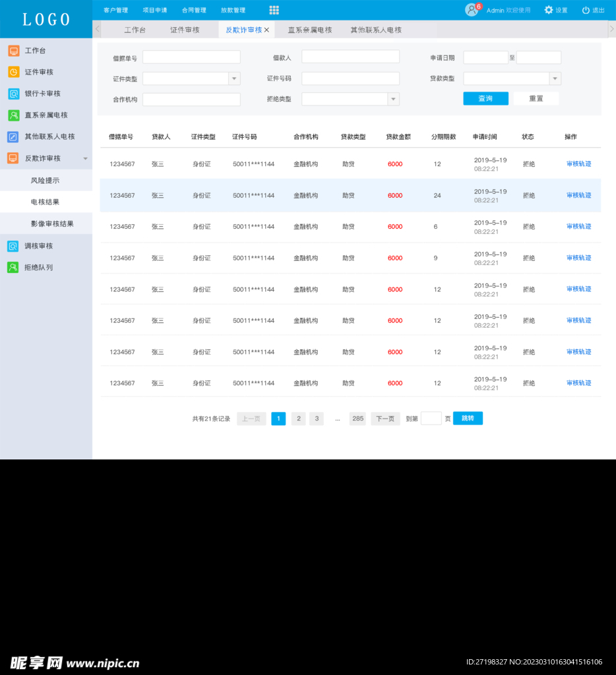Click inside the 借据单号 input field

[x=191, y=57]
